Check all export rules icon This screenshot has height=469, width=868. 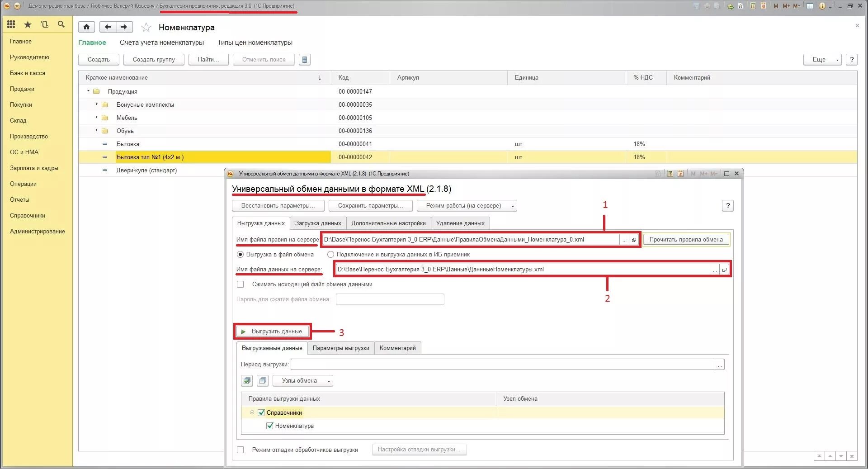(x=247, y=381)
